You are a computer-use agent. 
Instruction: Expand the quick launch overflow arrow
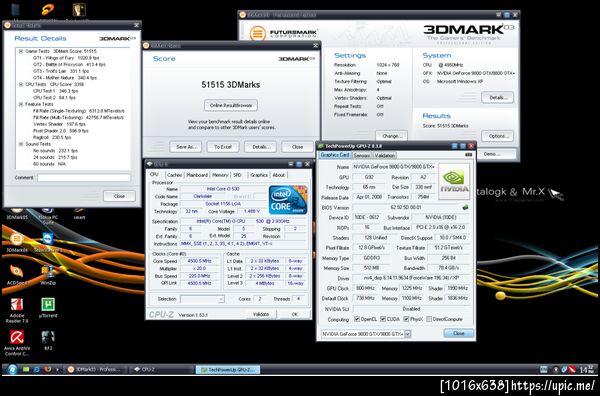pyautogui.click(x=57, y=370)
